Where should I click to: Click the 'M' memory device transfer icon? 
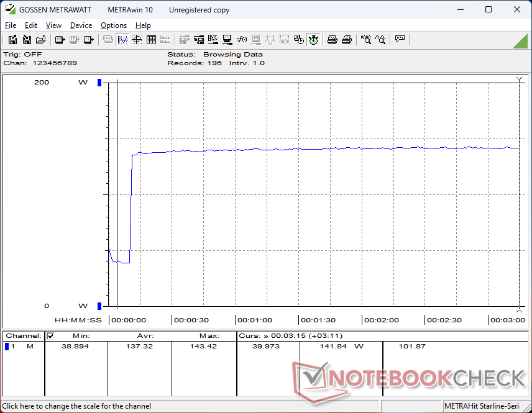[88, 40]
